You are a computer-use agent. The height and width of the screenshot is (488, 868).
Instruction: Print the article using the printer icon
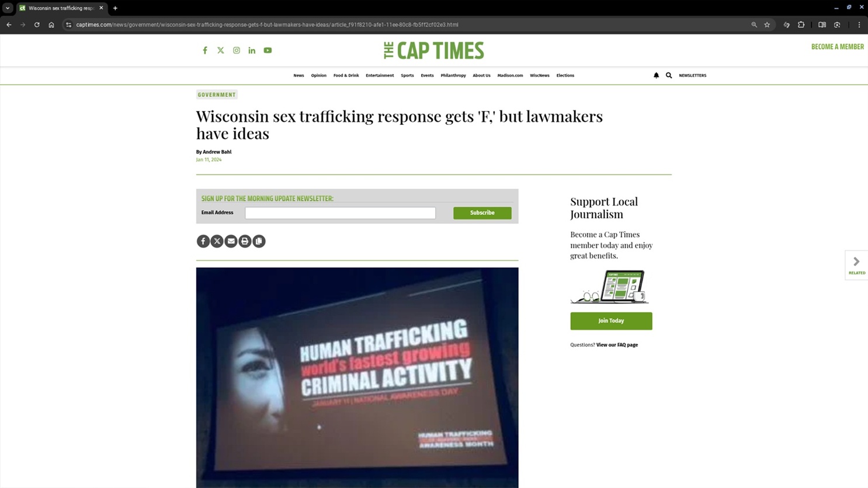(245, 241)
